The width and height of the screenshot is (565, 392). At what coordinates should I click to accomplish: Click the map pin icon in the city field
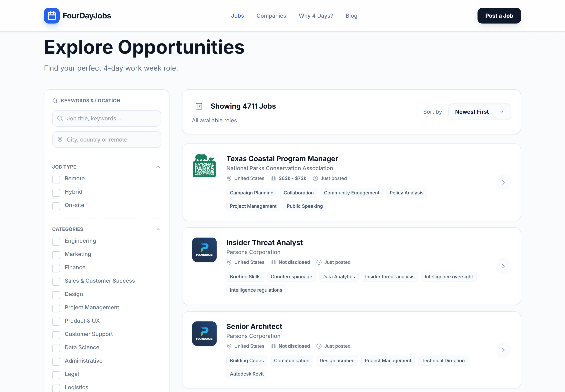tap(60, 140)
